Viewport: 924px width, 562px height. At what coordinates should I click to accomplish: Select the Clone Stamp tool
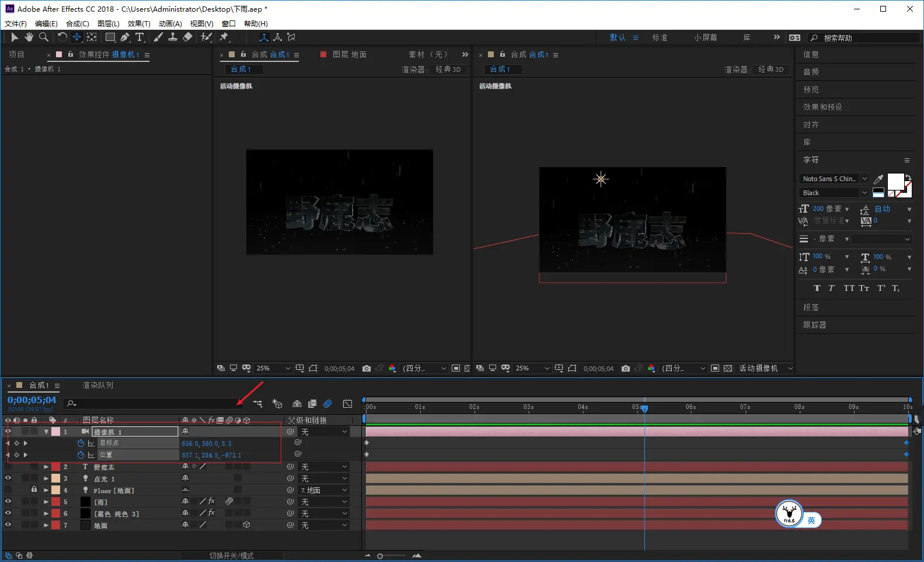[x=173, y=37]
